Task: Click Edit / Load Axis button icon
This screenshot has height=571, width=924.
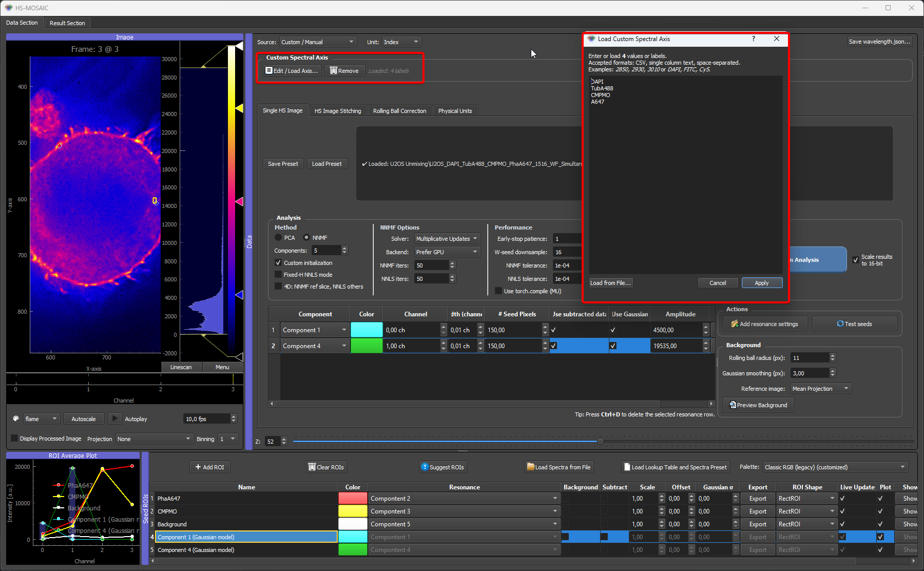Action: pyautogui.click(x=269, y=71)
